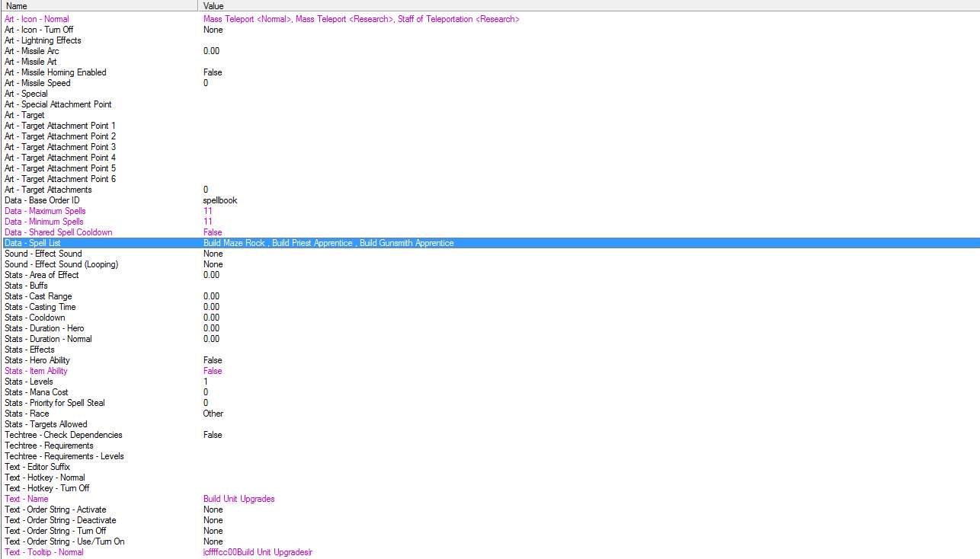The height and width of the screenshot is (559, 980).
Task: Click the Value column header
Action: tap(589, 6)
